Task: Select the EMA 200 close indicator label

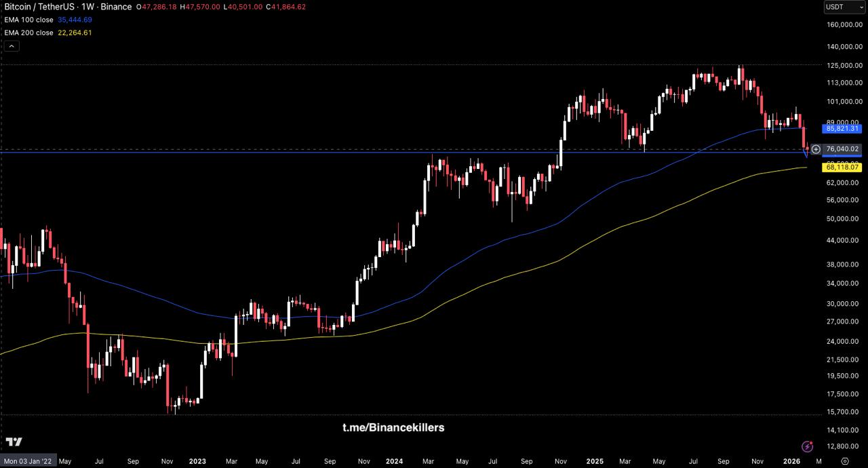Action: (x=28, y=33)
